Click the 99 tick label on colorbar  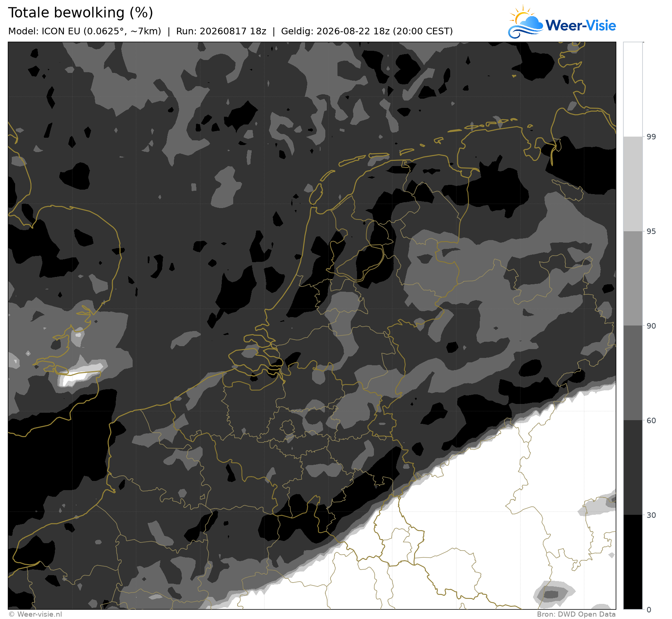(651, 137)
